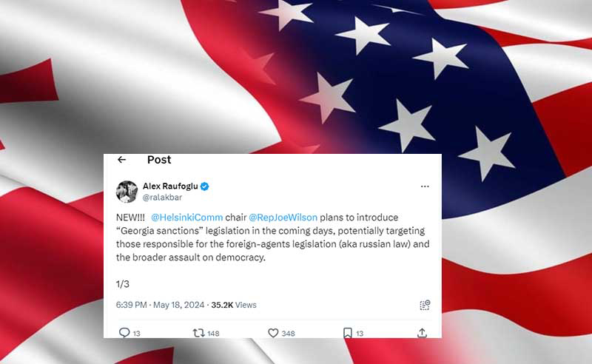Reply to post via comment bubble icon

(124, 333)
